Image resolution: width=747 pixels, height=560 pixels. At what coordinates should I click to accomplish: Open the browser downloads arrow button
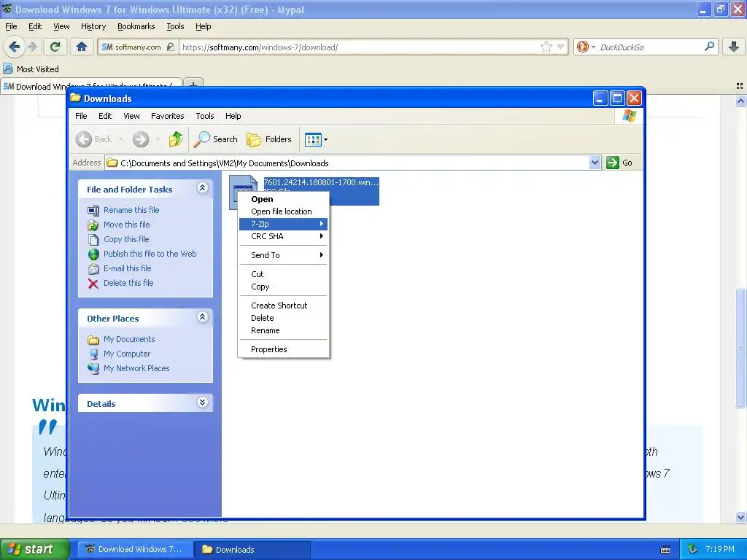(734, 47)
